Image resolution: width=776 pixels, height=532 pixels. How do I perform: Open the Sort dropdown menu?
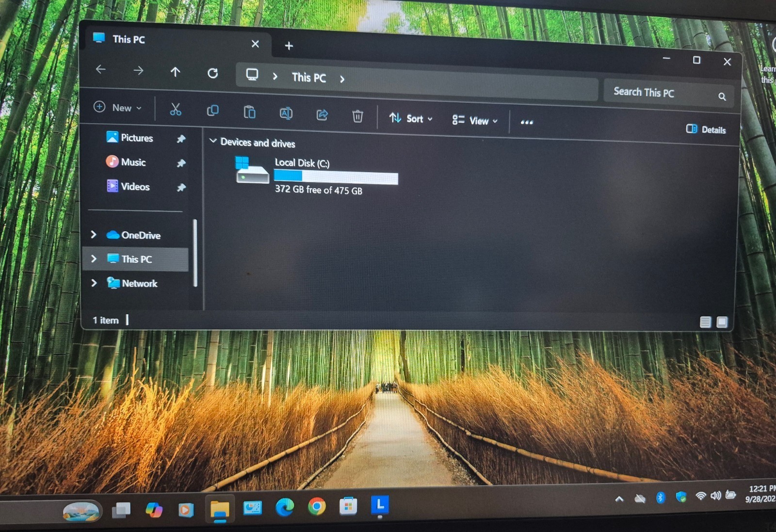411,118
